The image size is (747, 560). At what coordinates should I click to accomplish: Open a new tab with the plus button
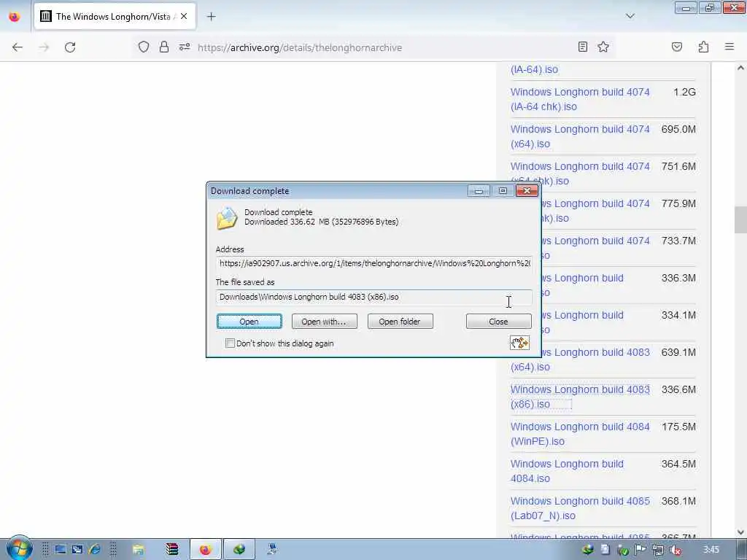point(211,17)
